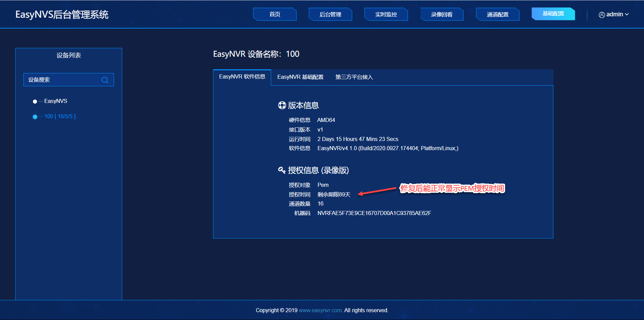Open the admin user dropdown menu

pos(614,15)
